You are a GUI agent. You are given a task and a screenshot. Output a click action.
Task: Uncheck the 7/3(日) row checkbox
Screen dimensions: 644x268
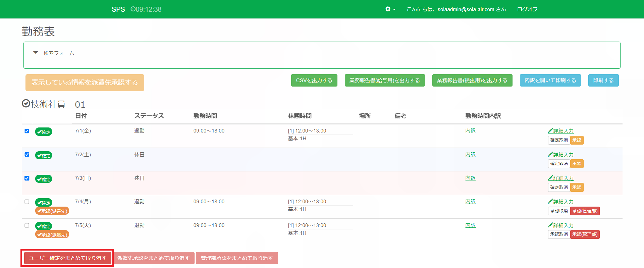(27, 178)
